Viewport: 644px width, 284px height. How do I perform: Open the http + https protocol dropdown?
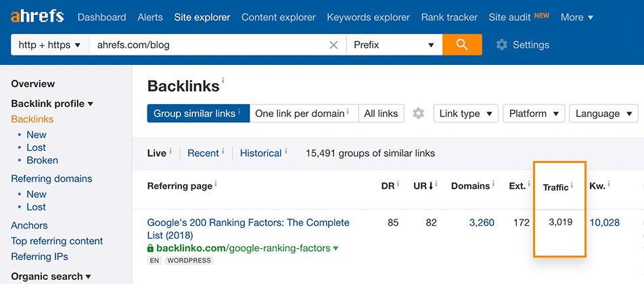(x=49, y=45)
